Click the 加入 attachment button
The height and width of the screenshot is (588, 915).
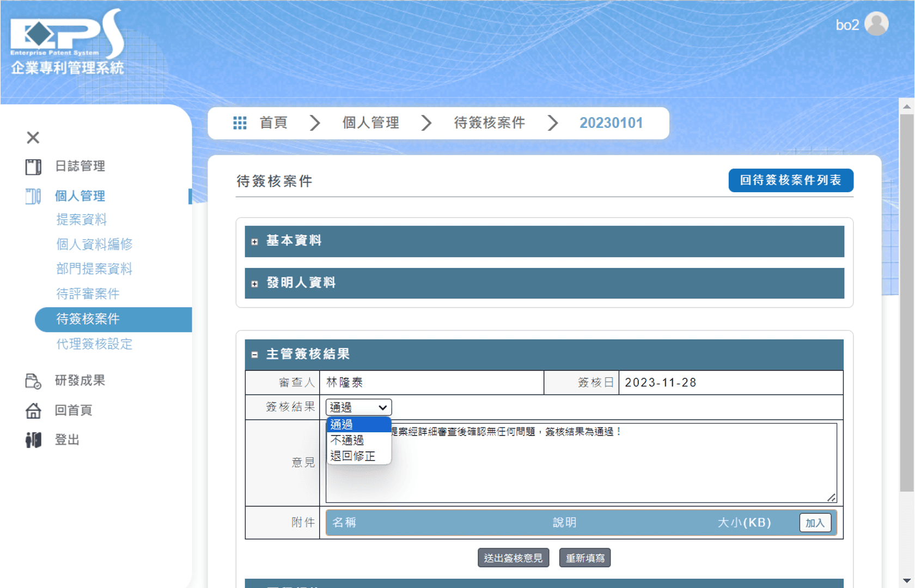tap(815, 523)
